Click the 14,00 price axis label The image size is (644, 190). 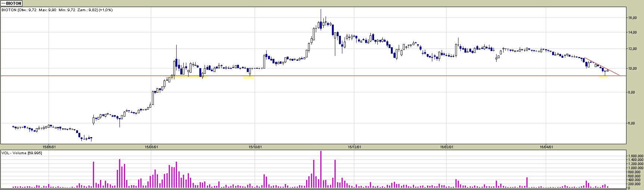632,32
